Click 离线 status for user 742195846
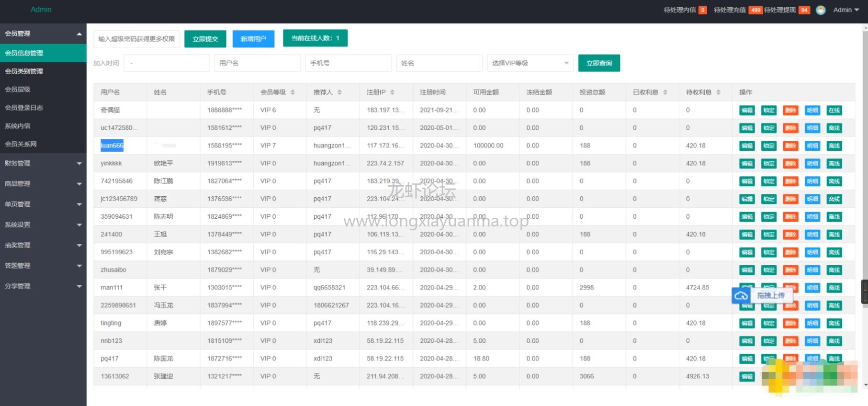 (834, 181)
